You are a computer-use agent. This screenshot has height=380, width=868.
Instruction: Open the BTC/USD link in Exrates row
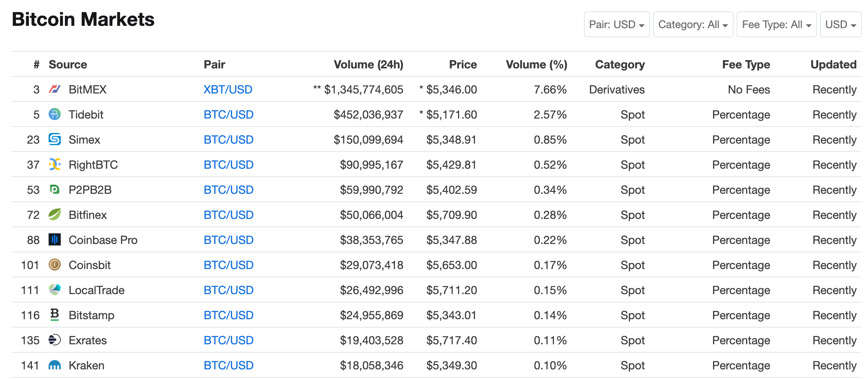[229, 340]
